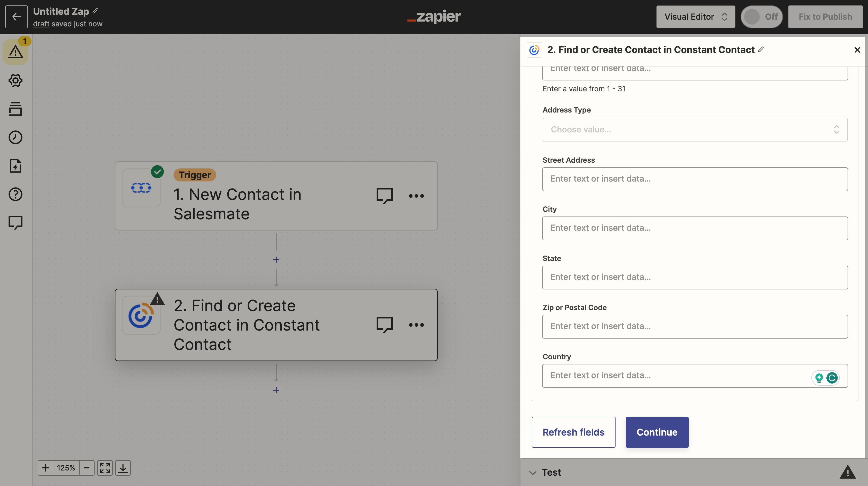Viewport: 868px width, 486px height.
Task: Edit the Untitled Zap name pencil icon
Action: [x=95, y=11]
